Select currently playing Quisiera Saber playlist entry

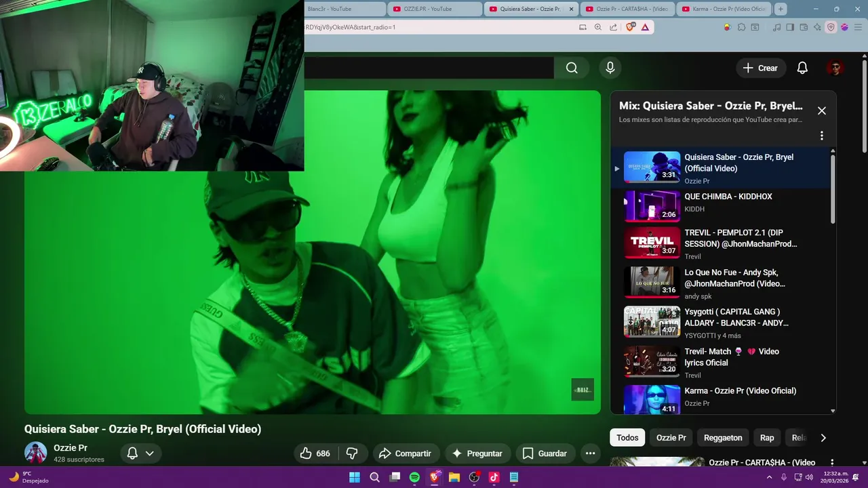[720, 167]
